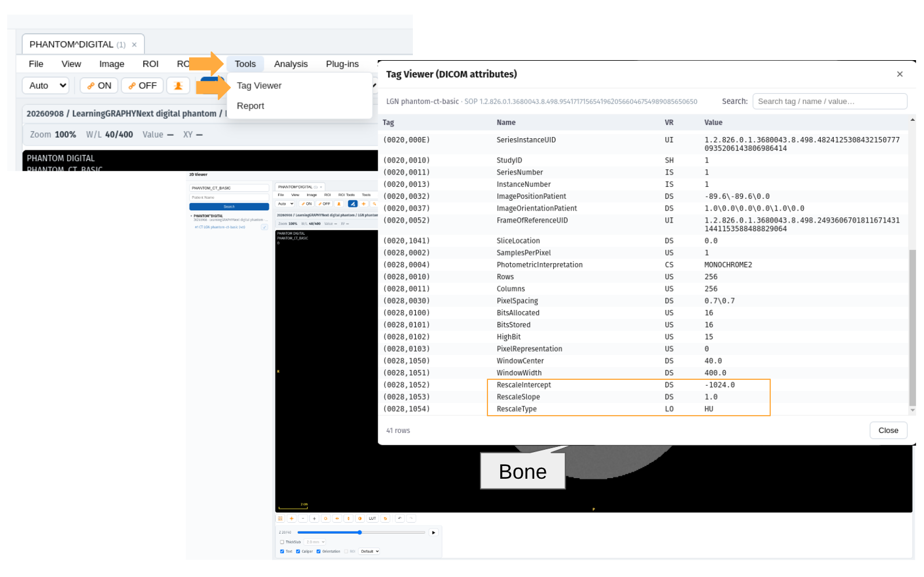Click the LUT button
Viewport: 924px width, 577px height.
pos(372,519)
